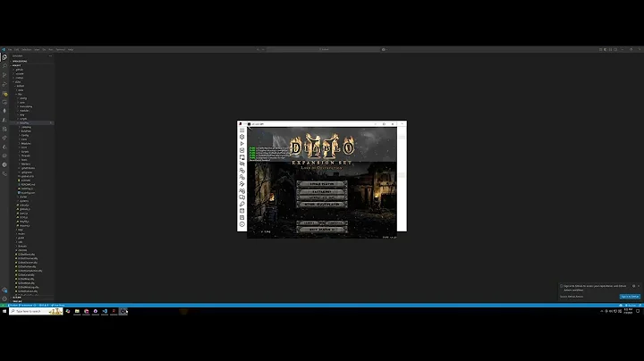
Task: Click the Cinematics button in Diablo II
Action: pyautogui.click(x=335, y=223)
